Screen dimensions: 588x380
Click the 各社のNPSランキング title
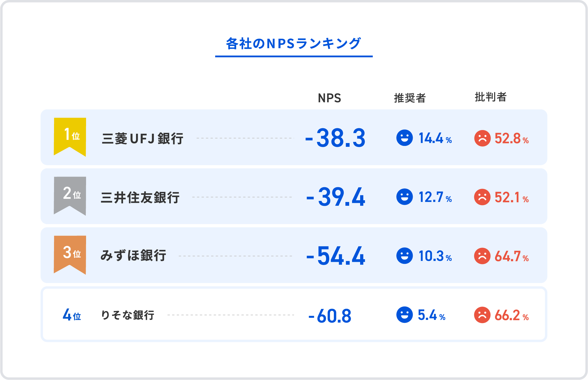click(x=293, y=44)
